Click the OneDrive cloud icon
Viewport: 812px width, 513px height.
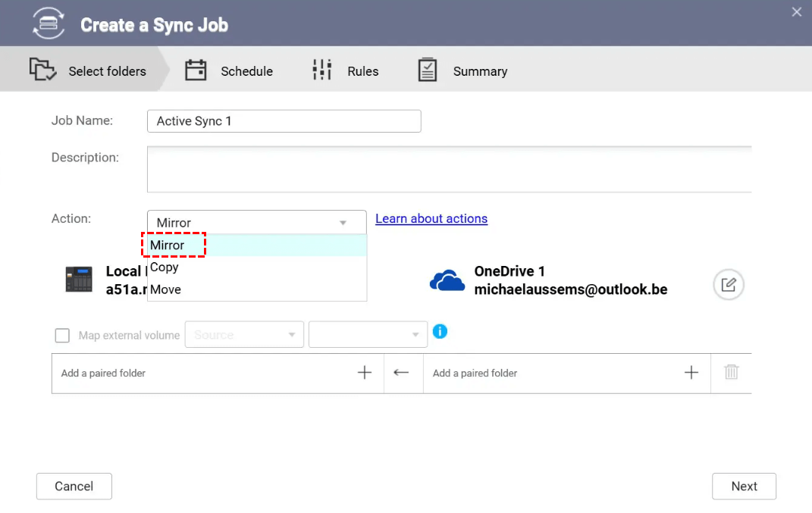447,281
